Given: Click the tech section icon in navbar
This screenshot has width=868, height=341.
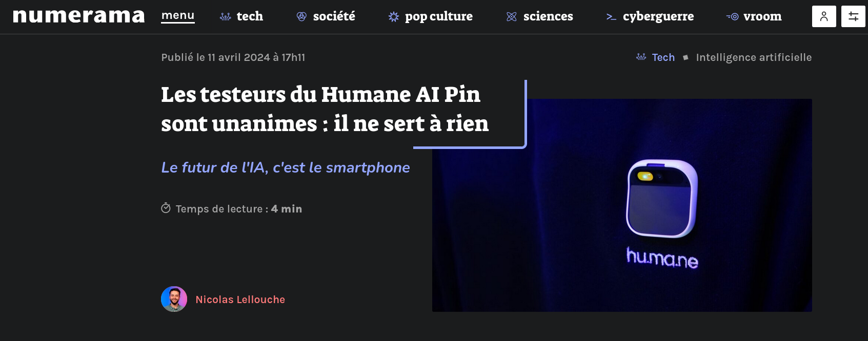Looking at the screenshot, I should [225, 17].
